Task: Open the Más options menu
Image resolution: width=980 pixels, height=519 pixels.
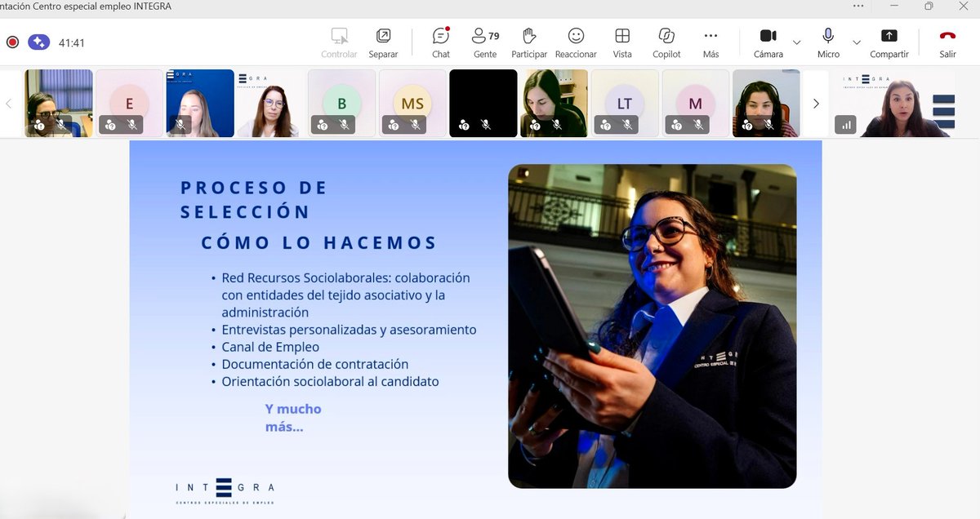Action: pyautogui.click(x=710, y=42)
